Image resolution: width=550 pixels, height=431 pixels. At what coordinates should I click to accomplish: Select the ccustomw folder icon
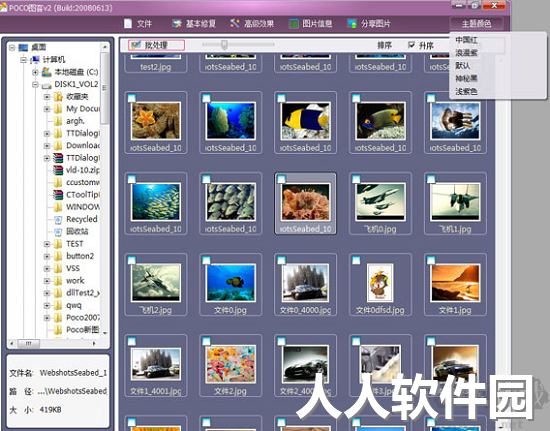click(x=58, y=182)
